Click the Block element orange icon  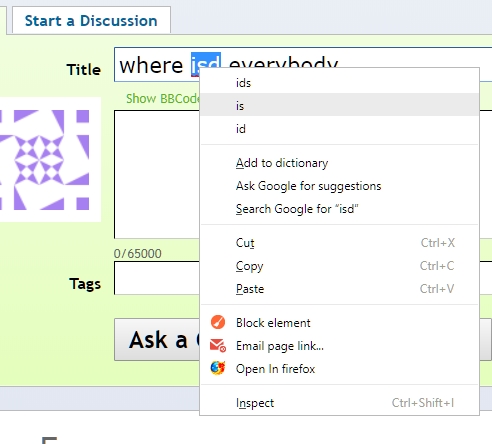pyautogui.click(x=218, y=322)
